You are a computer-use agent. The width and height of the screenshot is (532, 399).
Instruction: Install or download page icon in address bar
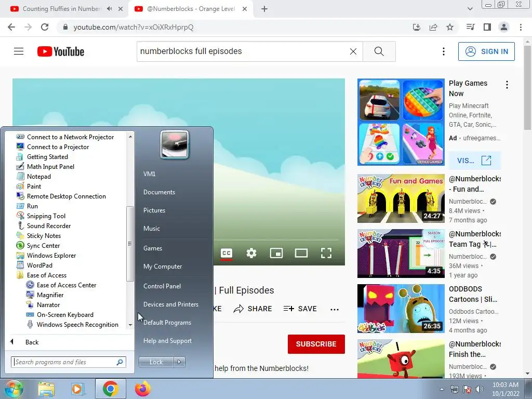(416, 27)
